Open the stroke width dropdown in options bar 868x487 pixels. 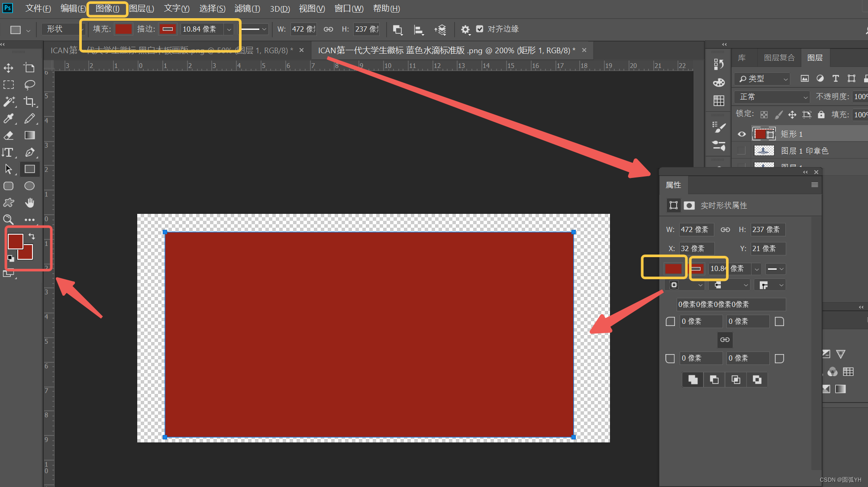[x=229, y=29]
